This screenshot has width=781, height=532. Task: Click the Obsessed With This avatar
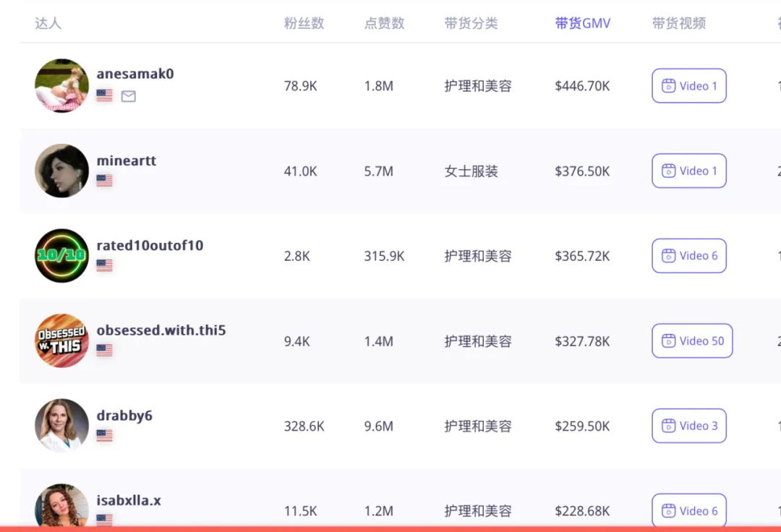pos(61,341)
